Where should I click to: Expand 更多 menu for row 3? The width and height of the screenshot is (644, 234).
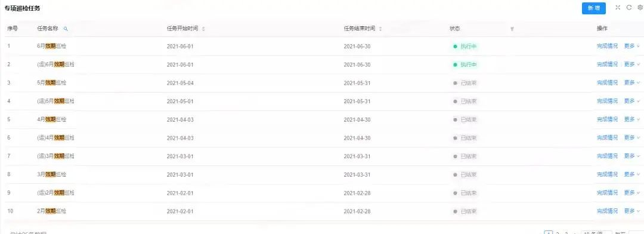point(632,82)
